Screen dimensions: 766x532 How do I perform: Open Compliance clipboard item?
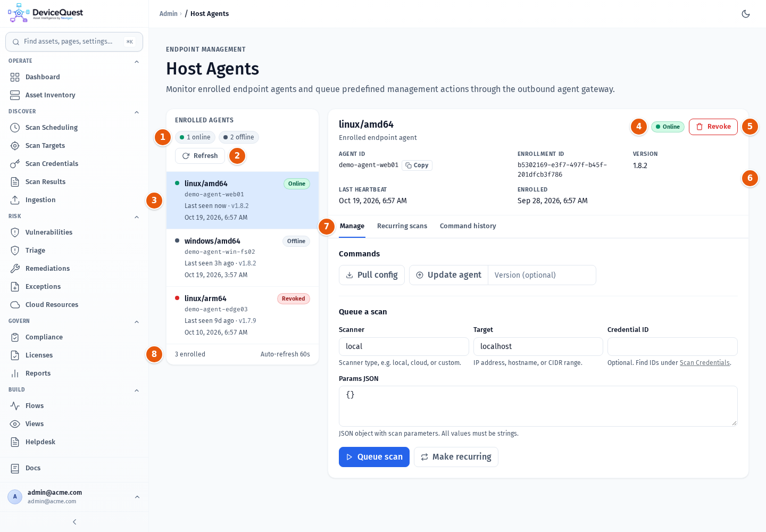coord(74,337)
